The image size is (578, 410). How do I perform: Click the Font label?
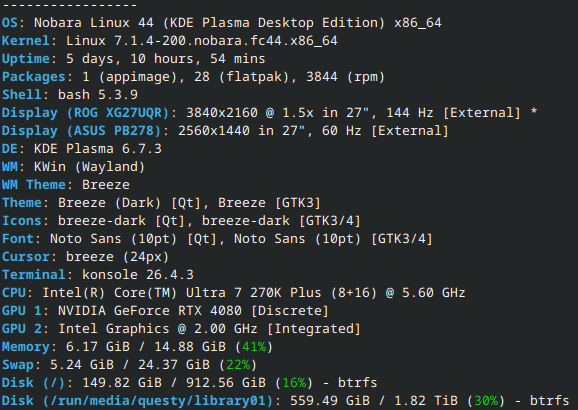click(18, 239)
